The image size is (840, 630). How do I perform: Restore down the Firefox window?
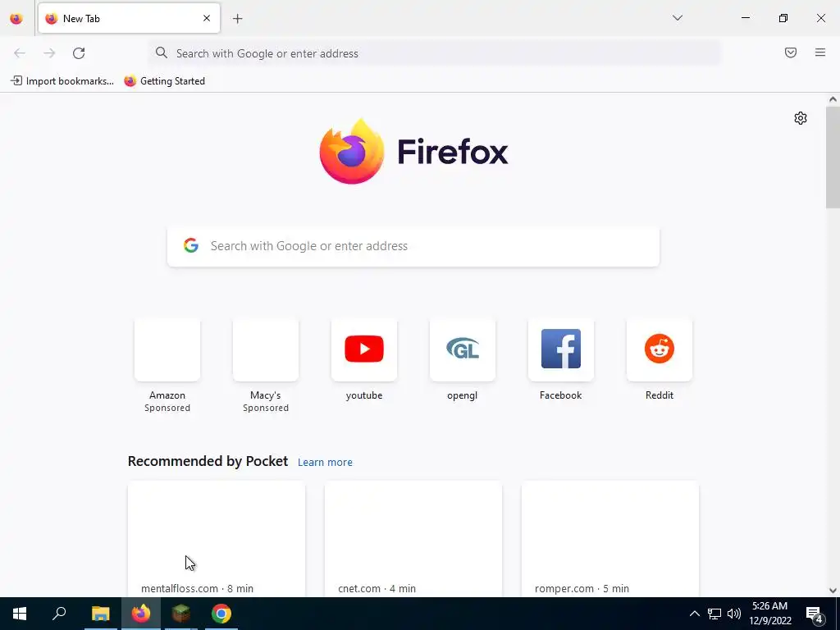[x=783, y=18]
